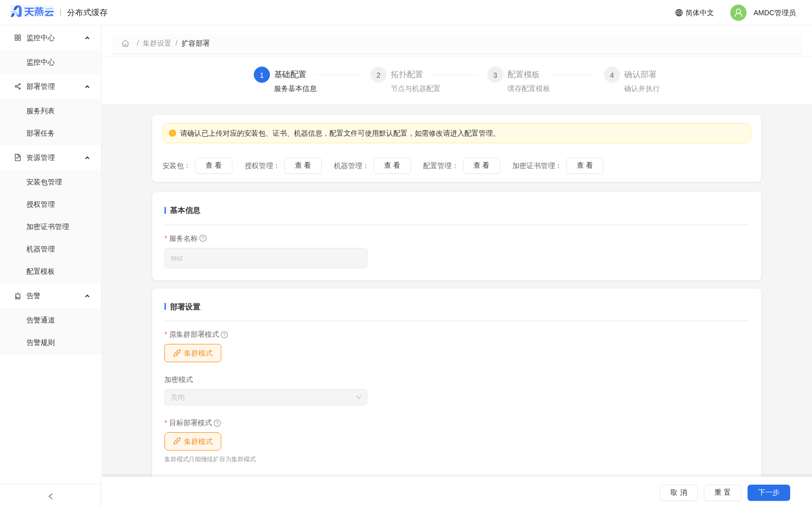Click the 集群设置 breadcrumb link
Screen dimensions: 812x508
click(157, 43)
